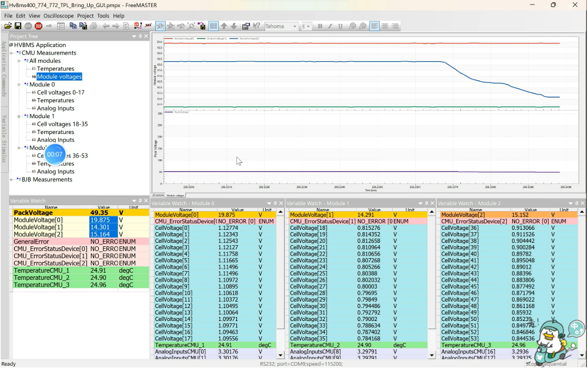Open the Oscilloscope menu
This screenshot has height=368, width=588.
click(59, 16)
